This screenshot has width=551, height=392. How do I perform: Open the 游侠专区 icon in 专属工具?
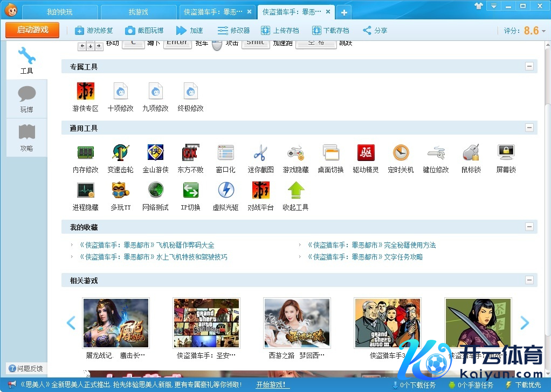click(86, 91)
